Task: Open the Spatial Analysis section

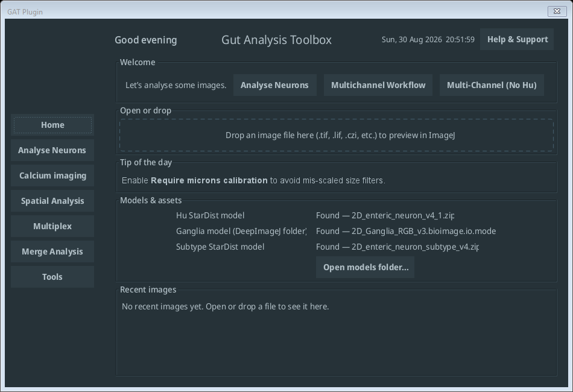Action: [x=52, y=201]
